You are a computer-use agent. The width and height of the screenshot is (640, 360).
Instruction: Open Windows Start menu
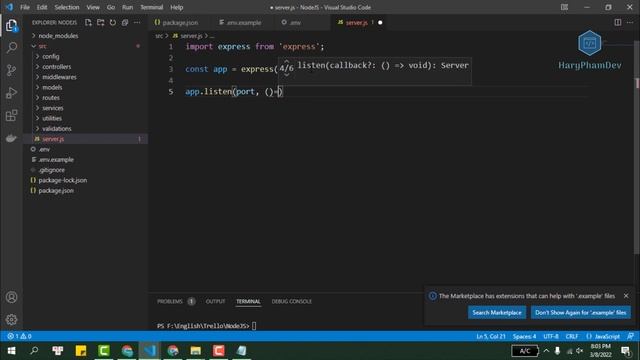(x=11, y=351)
